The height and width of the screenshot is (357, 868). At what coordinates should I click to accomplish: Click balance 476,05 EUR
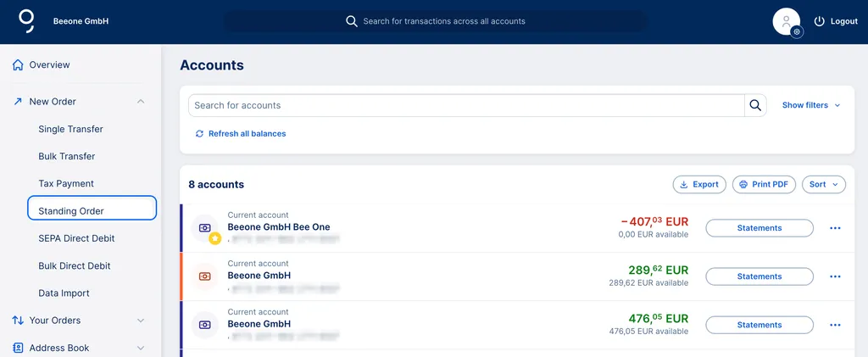pos(658,318)
